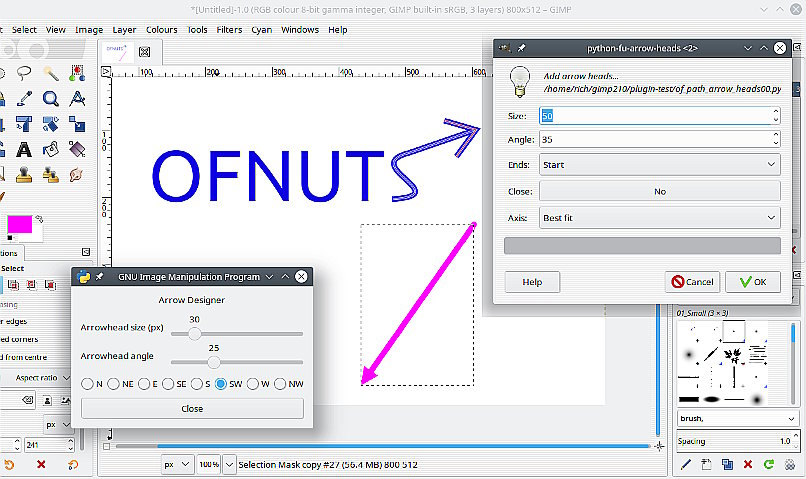
Task: Delete tool preset red X icon
Action: coord(41,465)
